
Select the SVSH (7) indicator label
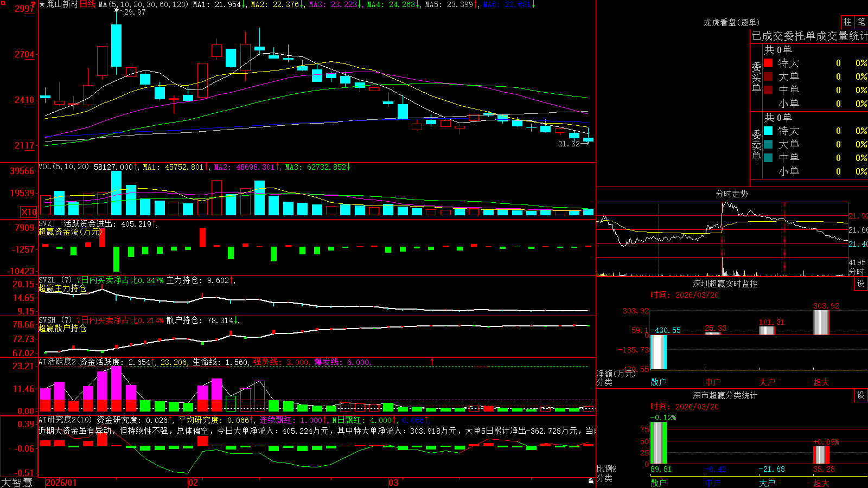click(55, 320)
